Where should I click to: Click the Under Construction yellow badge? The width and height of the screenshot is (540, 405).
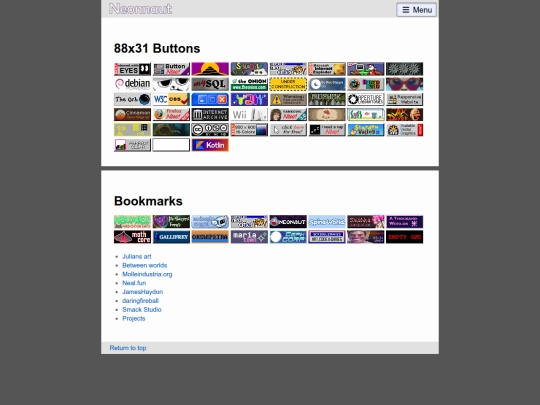288,84
